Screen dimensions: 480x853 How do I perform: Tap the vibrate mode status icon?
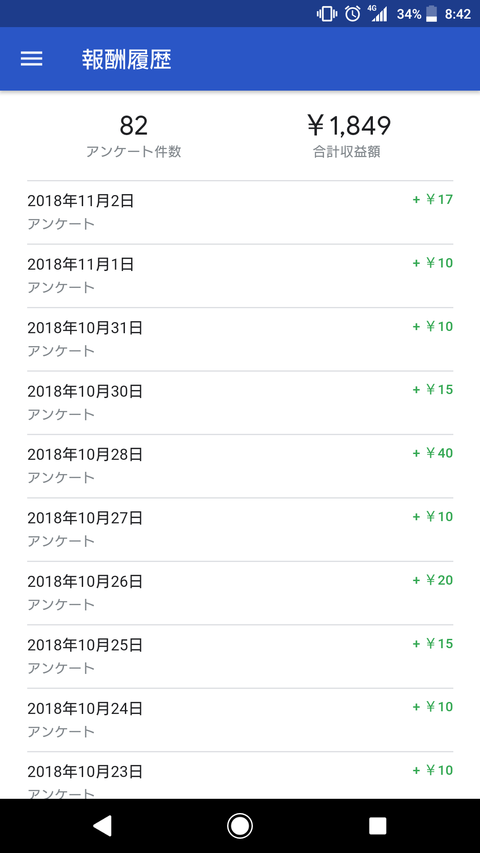[327, 14]
